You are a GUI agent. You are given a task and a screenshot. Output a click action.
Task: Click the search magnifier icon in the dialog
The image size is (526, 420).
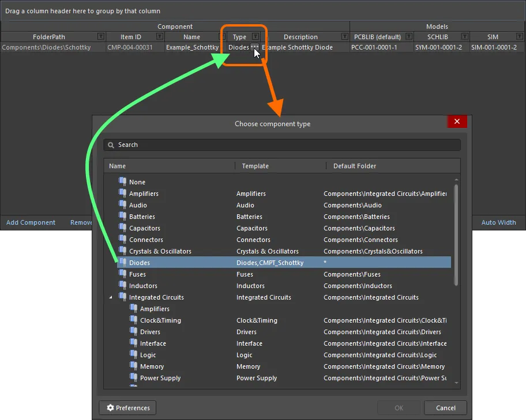coord(110,145)
